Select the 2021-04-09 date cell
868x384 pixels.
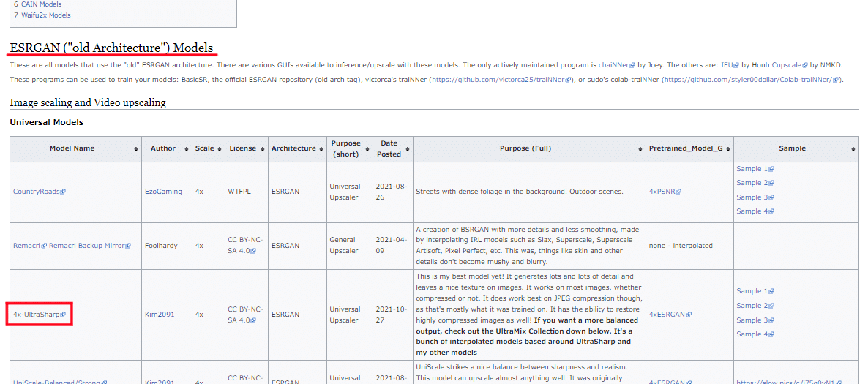pos(392,246)
